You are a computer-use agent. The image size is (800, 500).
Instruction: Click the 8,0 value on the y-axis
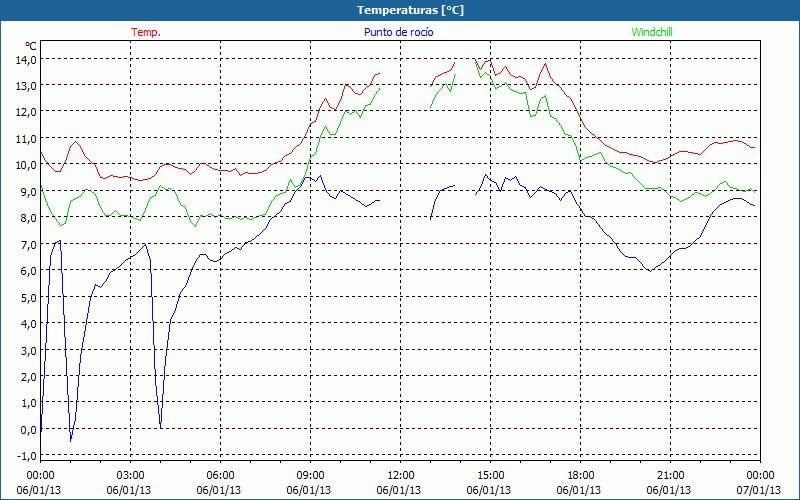pyautogui.click(x=29, y=218)
